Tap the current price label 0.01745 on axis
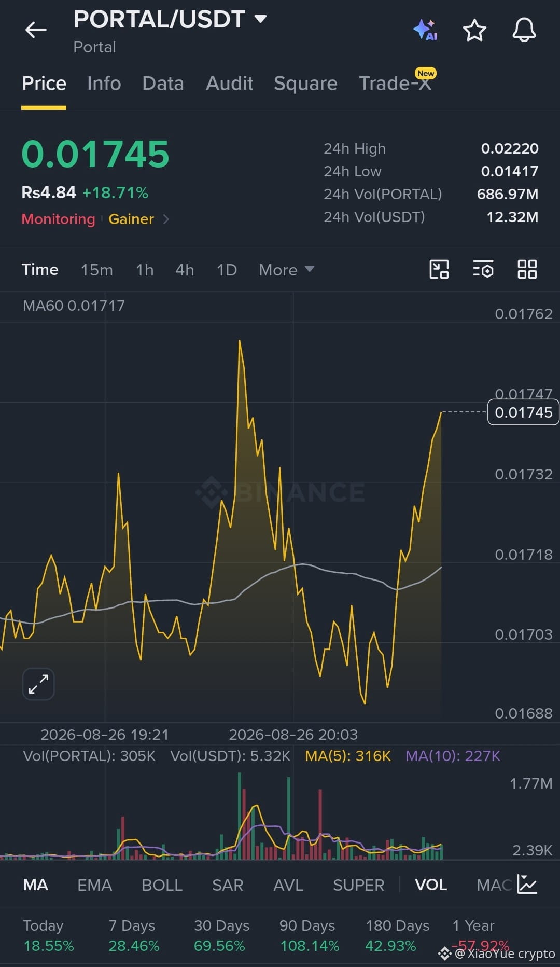This screenshot has width=560, height=967. 523,412
